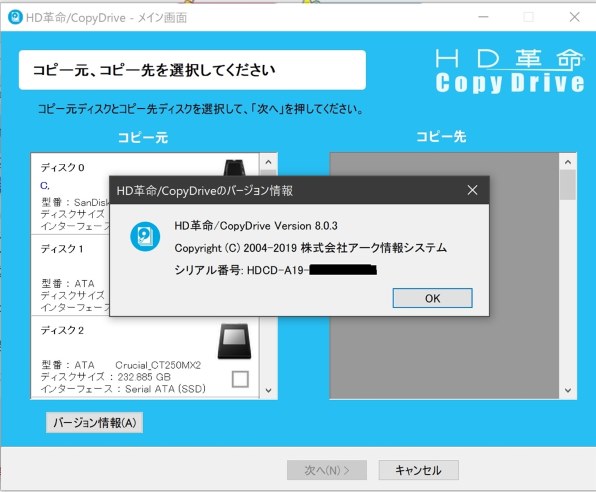596x492 pixels.
Task: Click the ディスクサイズ 232.885 GB text
Action: 106,377
